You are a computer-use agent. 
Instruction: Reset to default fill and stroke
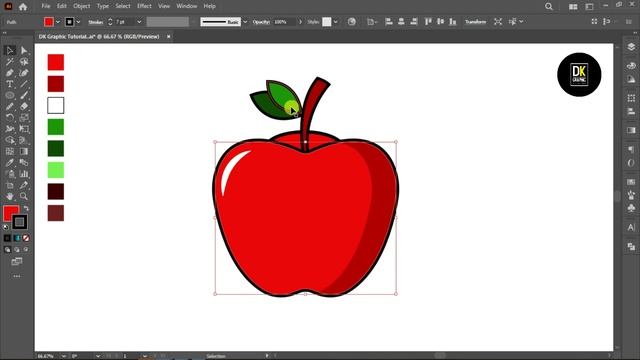pos(6,227)
